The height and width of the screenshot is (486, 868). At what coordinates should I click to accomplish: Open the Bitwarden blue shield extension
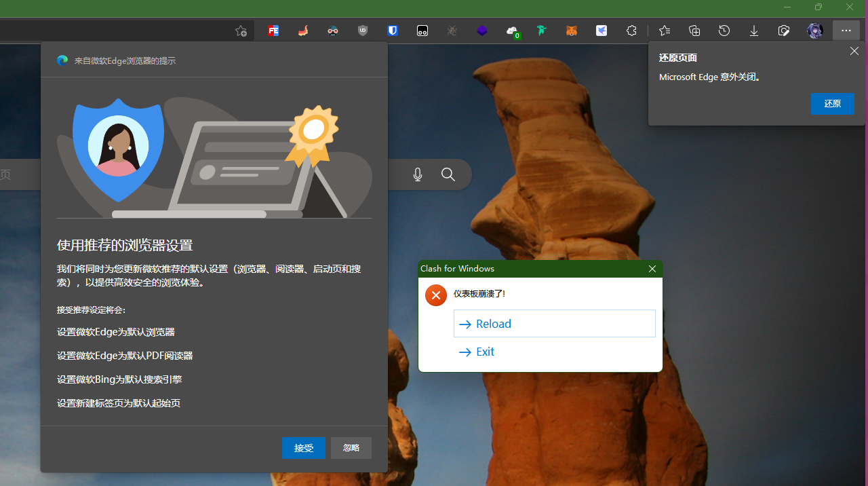click(393, 31)
